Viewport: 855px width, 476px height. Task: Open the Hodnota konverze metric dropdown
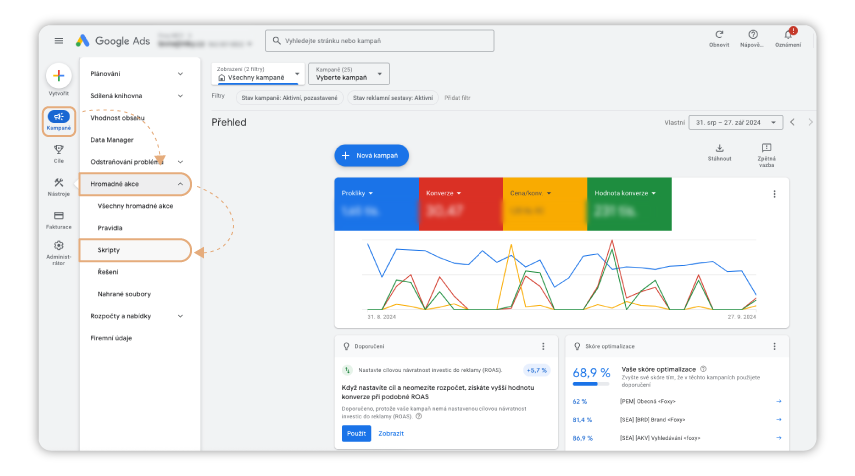coord(625,193)
